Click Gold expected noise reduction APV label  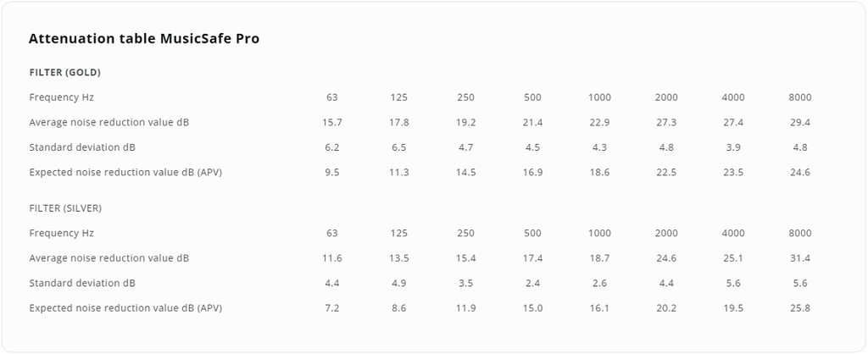tap(125, 172)
